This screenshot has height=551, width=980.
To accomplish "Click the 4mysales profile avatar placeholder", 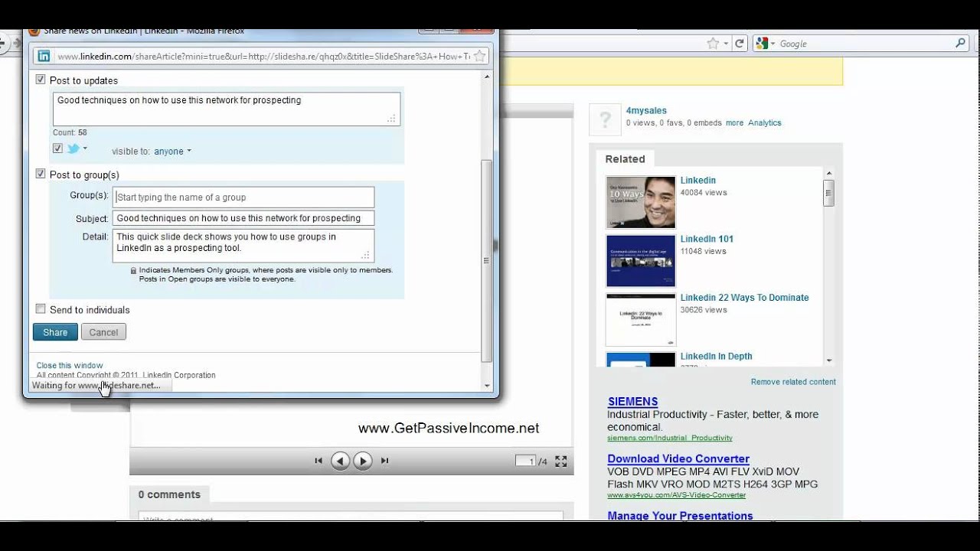I will (x=605, y=119).
